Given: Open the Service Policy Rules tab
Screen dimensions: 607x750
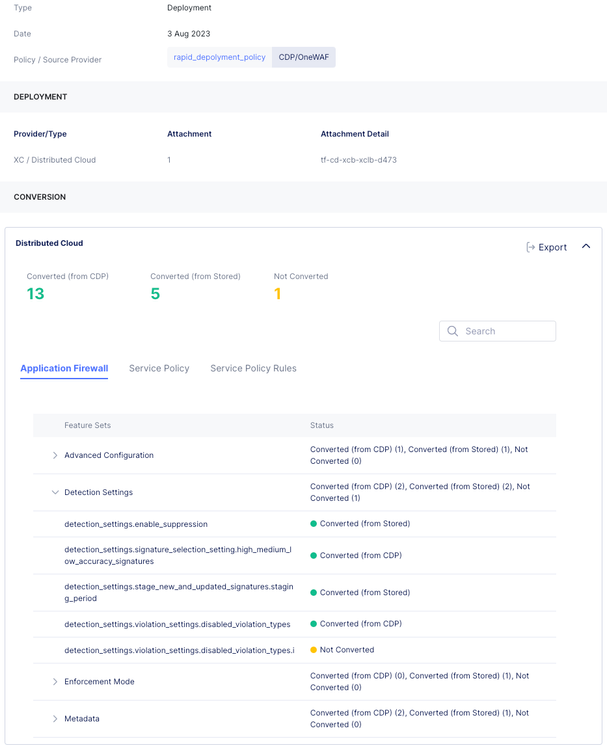Looking at the screenshot, I should point(253,368).
